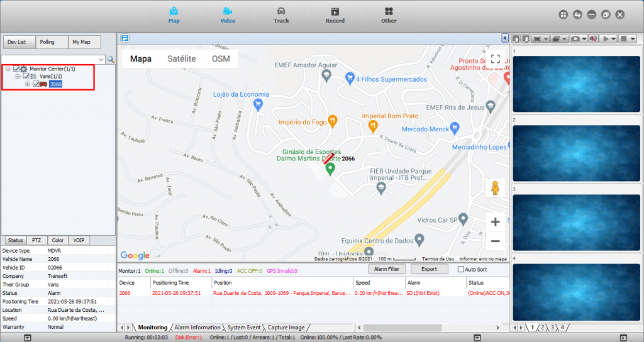The height and width of the screenshot is (342, 644).
Task: Open the Video view in top navigation
Action: [x=228, y=15]
